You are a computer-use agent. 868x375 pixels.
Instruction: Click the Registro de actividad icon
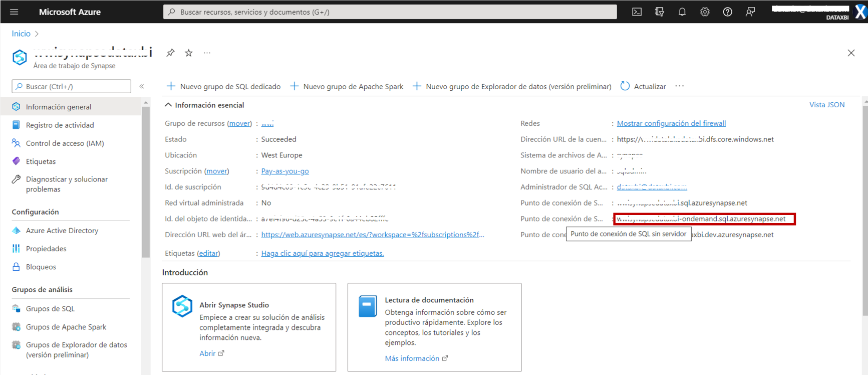point(16,125)
